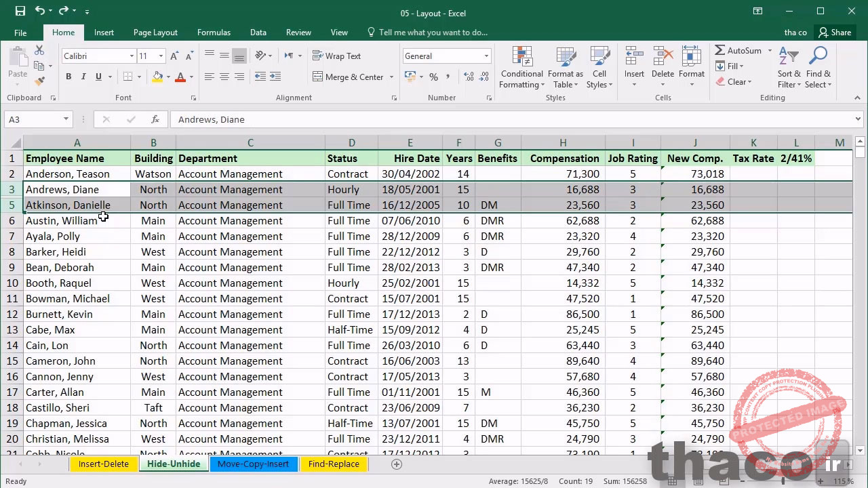Apply the Fill Color bucket
868x488 pixels.
pyautogui.click(x=157, y=77)
